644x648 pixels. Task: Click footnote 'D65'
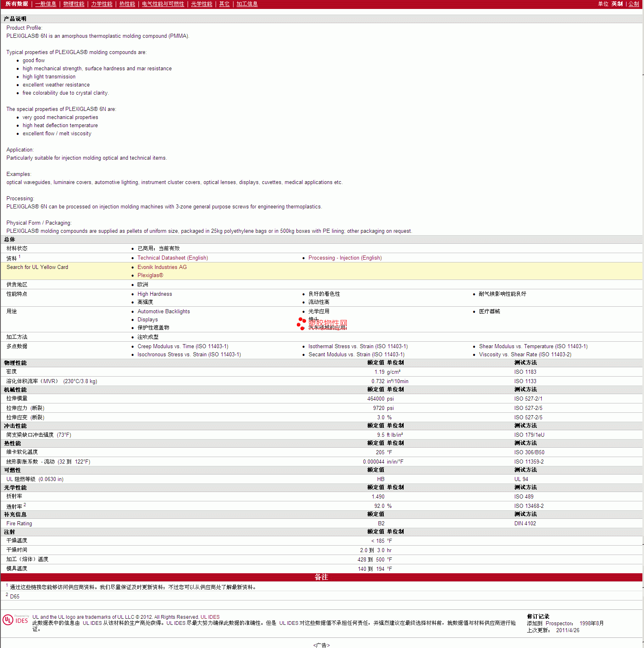tap(15, 596)
